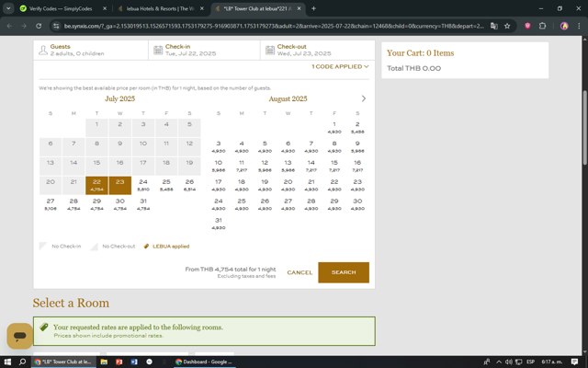Click the site info icon in address bar
Viewport: 588px width, 368px height.
click(56, 26)
